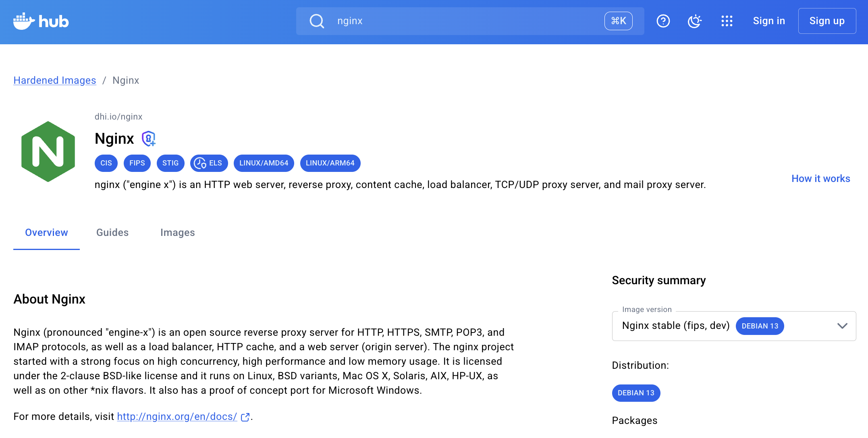Click the Nginx hexagon logo
The image size is (868, 438).
click(48, 151)
